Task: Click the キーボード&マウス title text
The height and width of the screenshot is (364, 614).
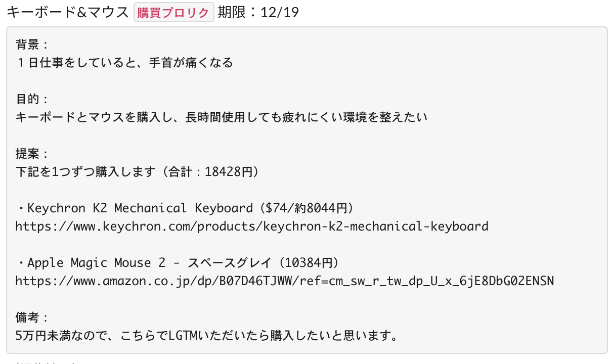Action: (x=67, y=13)
